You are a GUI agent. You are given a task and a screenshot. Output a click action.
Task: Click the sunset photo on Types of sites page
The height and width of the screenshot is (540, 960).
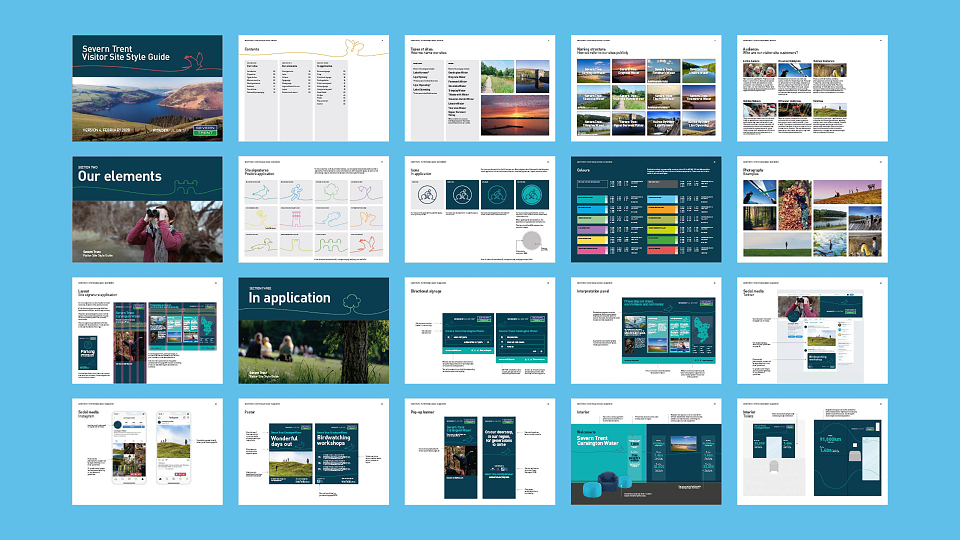click(515, 115)
